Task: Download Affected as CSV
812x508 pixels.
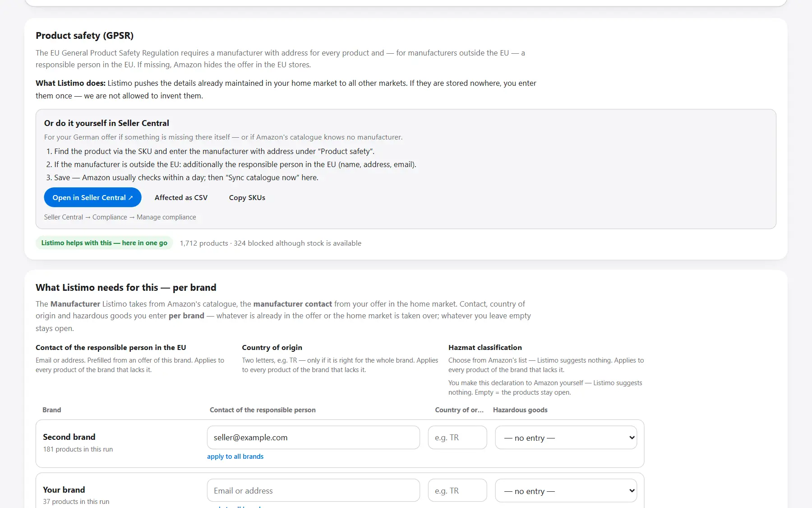Action: point(181,197)
